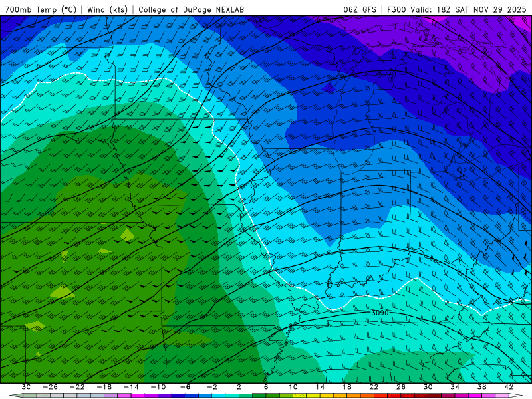The width and height of the screenshot is (532, 399).
Task: Click the 'Wind (kts)' header text
Action: [107, 9]
